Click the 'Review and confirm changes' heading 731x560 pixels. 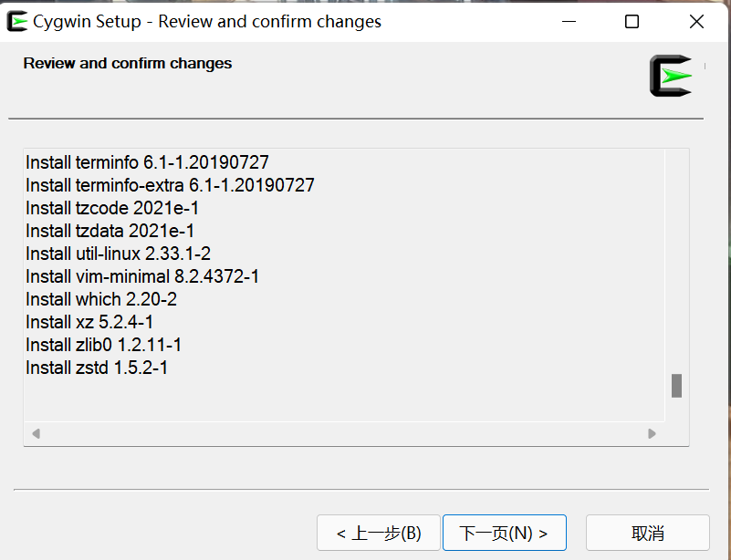[x=127, y=63]
